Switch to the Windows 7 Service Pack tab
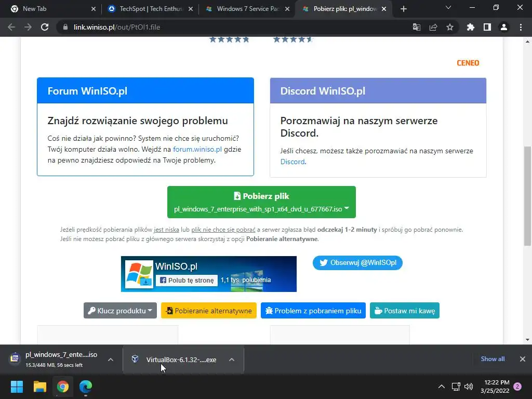The width and height of the screenshot is (532, 399). 247,9
